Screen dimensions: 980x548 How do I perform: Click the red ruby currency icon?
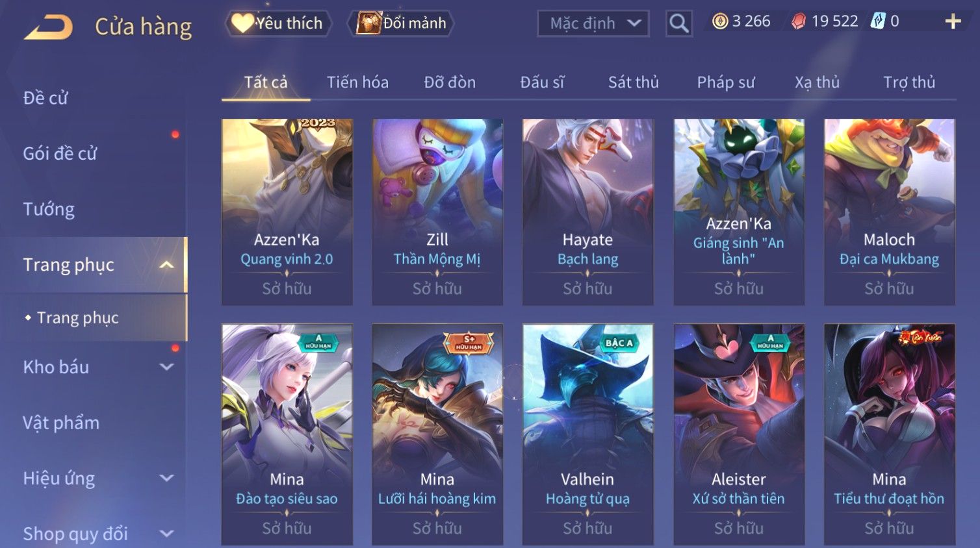click(x=799, y=21)
